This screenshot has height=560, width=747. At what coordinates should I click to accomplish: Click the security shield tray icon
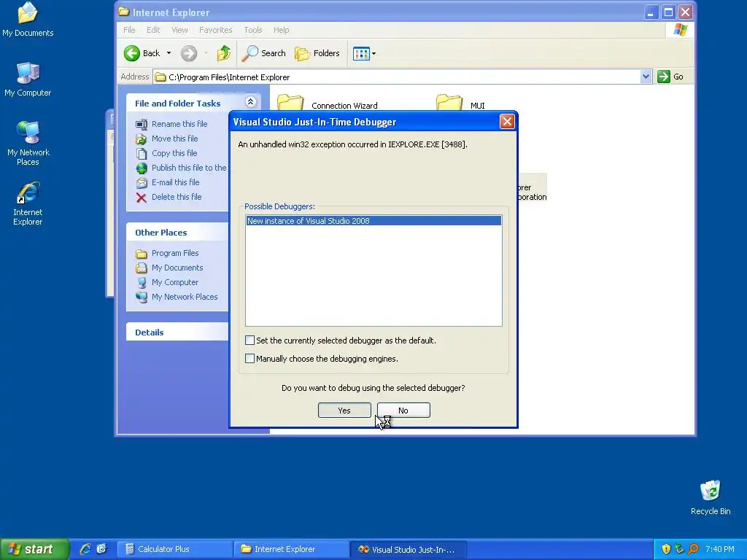(x=666, y=549)
